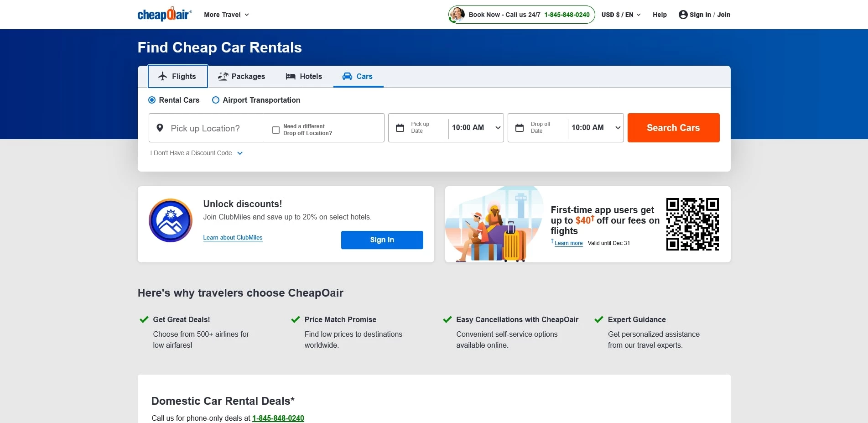Click the pick up location pin icon
Screen dimensions: 868x423
click(160, 128)
